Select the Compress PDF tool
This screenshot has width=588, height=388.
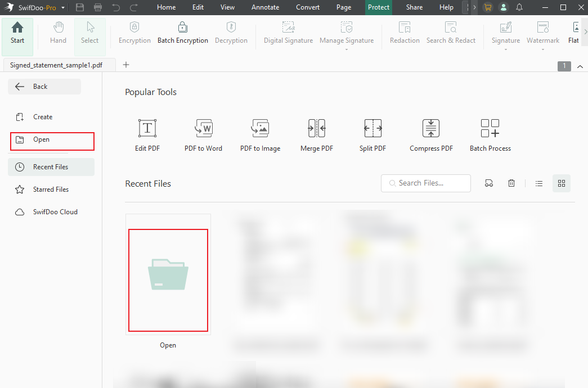point(430,134)
